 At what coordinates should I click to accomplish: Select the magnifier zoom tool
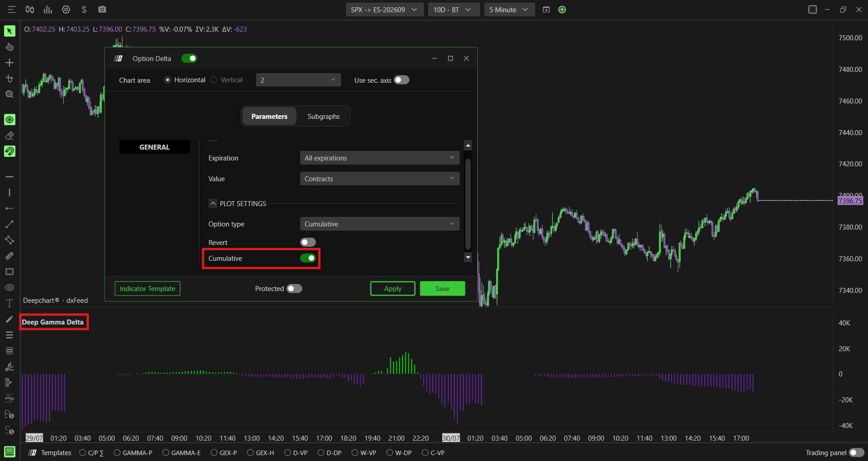9,94
